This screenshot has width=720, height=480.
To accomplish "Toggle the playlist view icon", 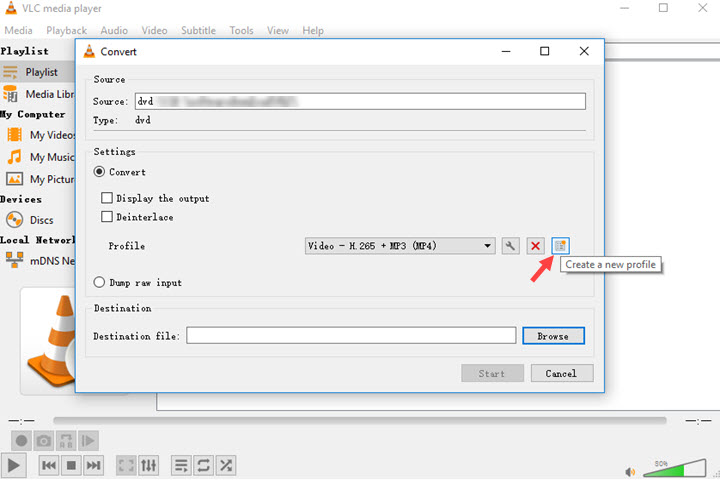I will [181, 465].
